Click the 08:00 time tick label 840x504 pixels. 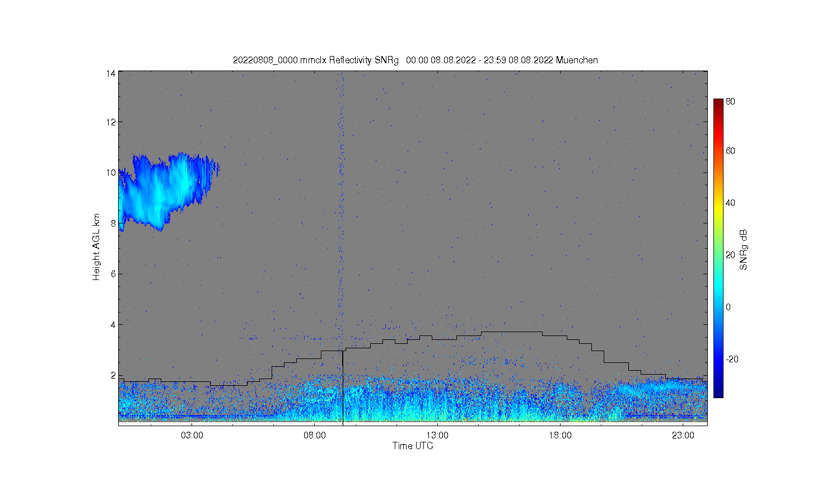315,435
